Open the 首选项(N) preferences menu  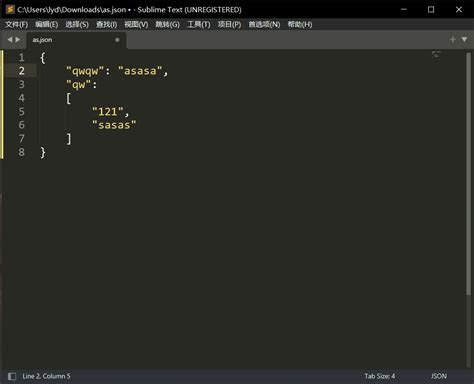[264, 24]
